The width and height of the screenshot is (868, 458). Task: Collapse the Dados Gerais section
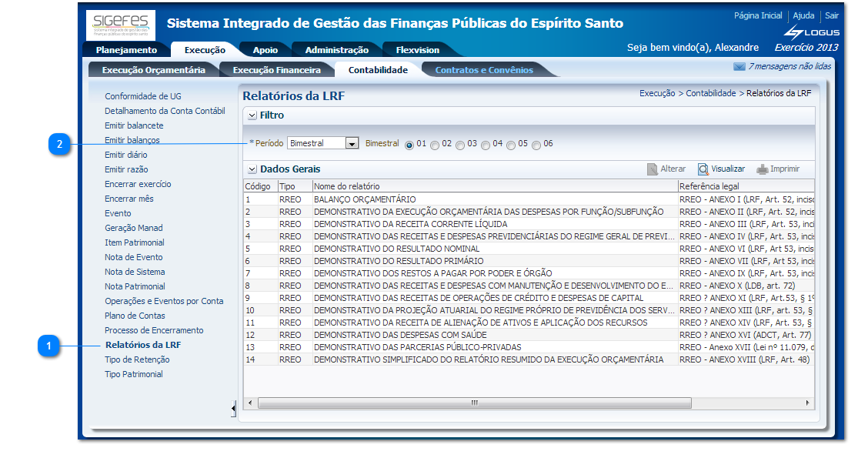(x=252, y=169)
